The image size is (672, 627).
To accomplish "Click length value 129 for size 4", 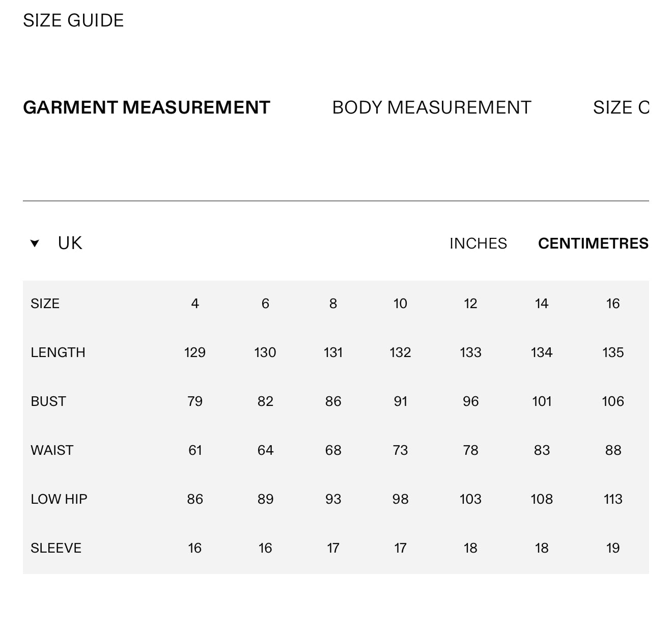I will point(195,352).
